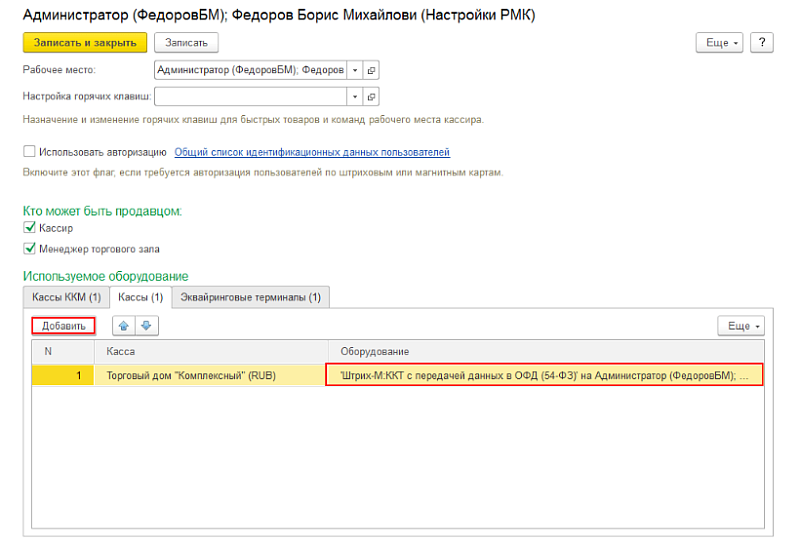The image size is (800, 543).
Task: Click the Записать и закрыть button
Action: pyautogui.click(x=85, y=43)
